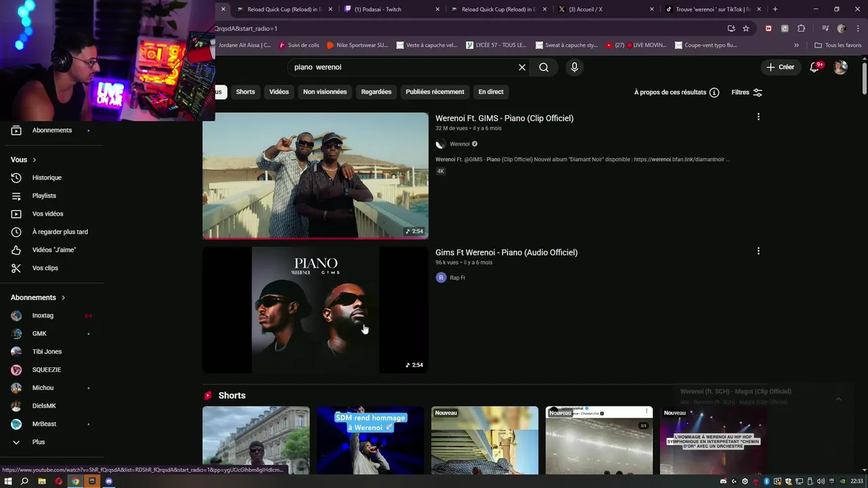Image resolution: width=868 pixels, height=488 pixels.
Task: Expand the Abonnements section heading
Action: tap(39, 298)
